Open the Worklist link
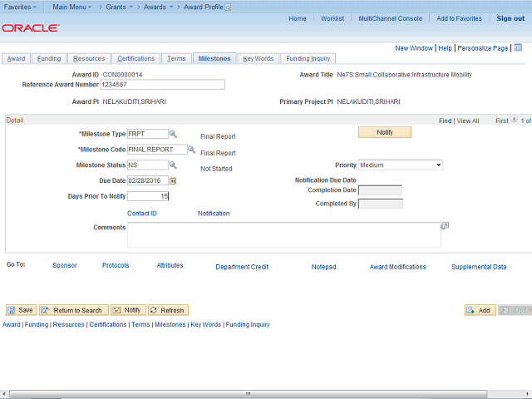The width and height of the screenshot is (532, 399). [332, 18]
